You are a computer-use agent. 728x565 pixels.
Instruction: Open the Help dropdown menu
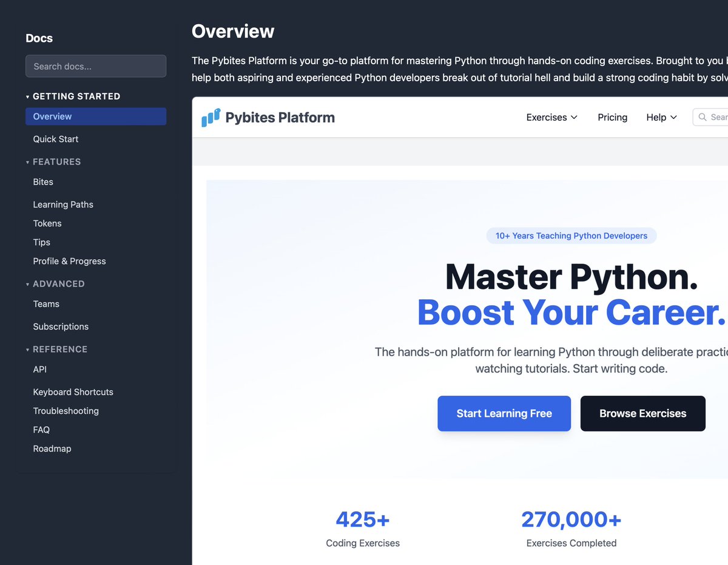[x=661, y=117]
